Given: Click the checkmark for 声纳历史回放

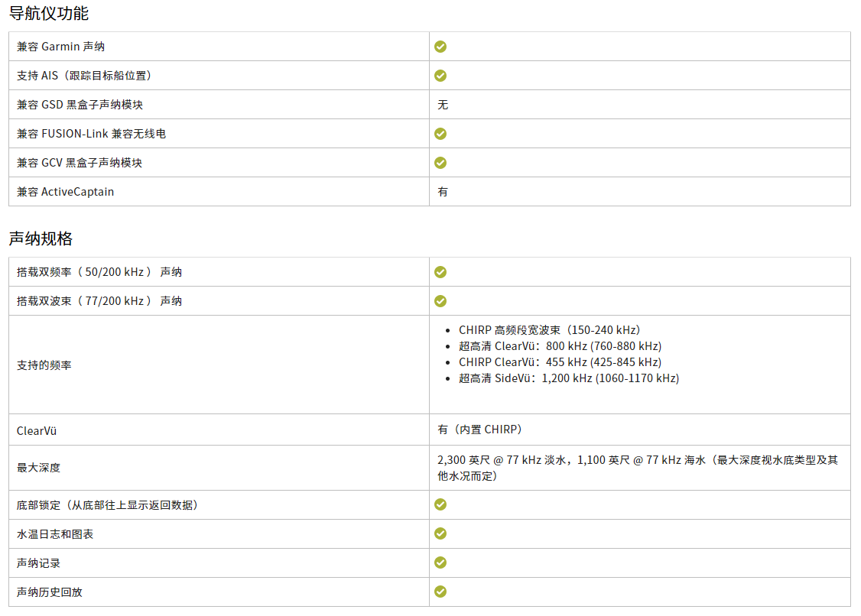Looking at the screenshot, I should 440,592.
